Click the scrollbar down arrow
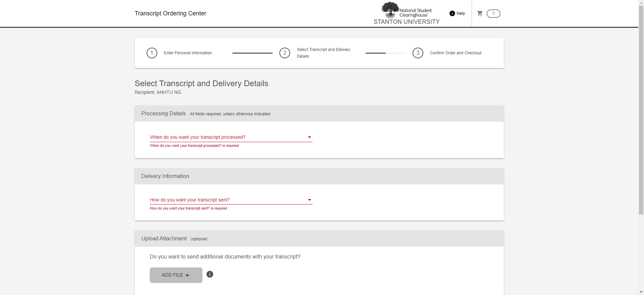The image size is (644, 295). click(641, 292)
